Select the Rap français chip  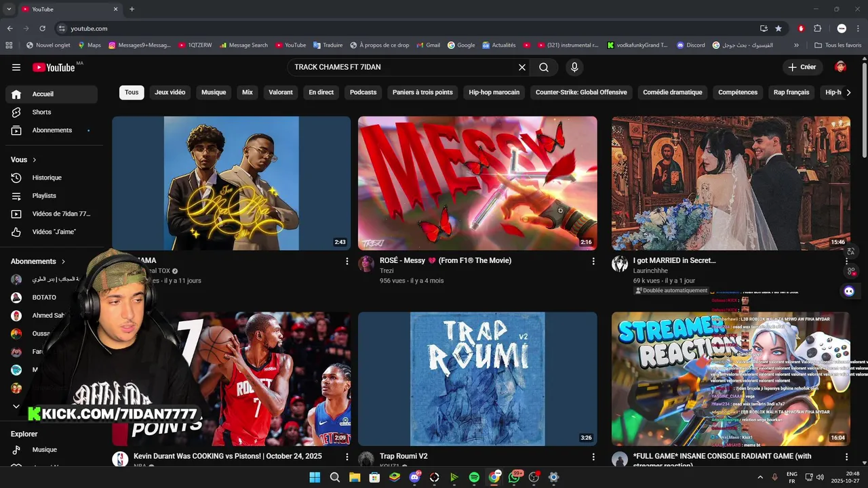pyautogui.click(x=791, y=92)
